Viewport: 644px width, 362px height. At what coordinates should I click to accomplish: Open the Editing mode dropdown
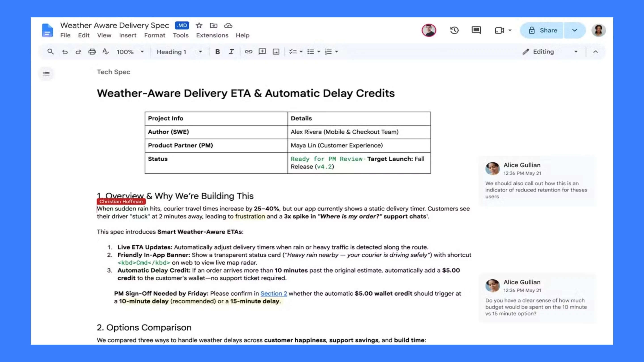(550, 52)
